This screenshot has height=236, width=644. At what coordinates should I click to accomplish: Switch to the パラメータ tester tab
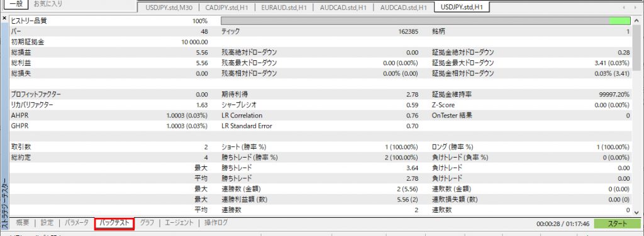click(x=76, y=223)
